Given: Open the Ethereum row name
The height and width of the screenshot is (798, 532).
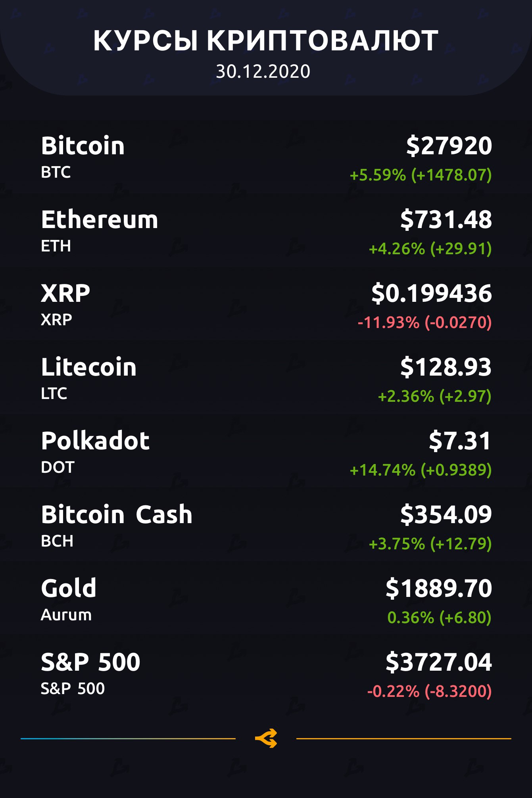Looking at the screenshot, I should point(100,219).
